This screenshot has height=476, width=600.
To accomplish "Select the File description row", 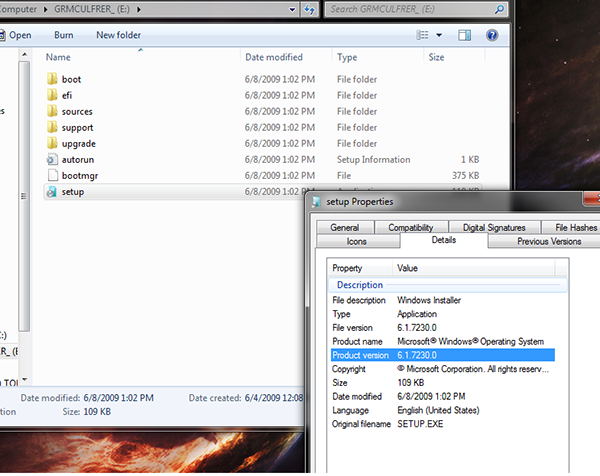I will pyautogui.click(x=443, y=300).
